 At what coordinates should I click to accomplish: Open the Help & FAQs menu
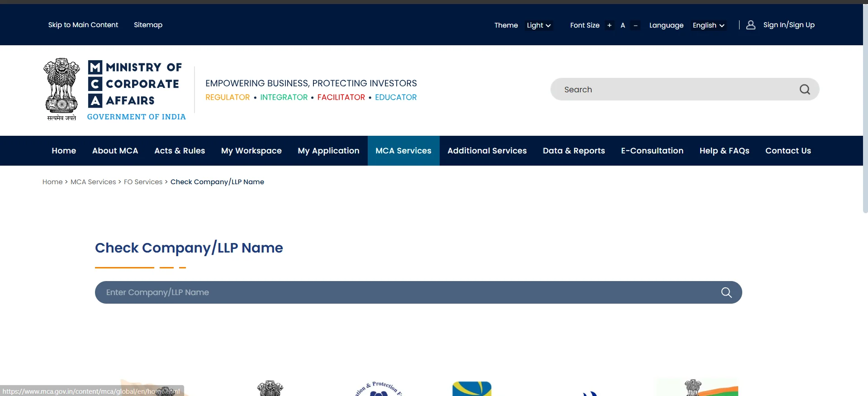coord(725,151)
